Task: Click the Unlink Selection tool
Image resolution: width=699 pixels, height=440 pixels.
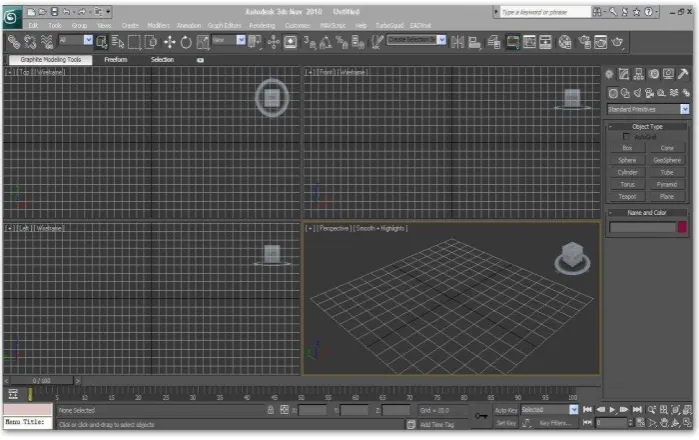Action: coord(30,42)
